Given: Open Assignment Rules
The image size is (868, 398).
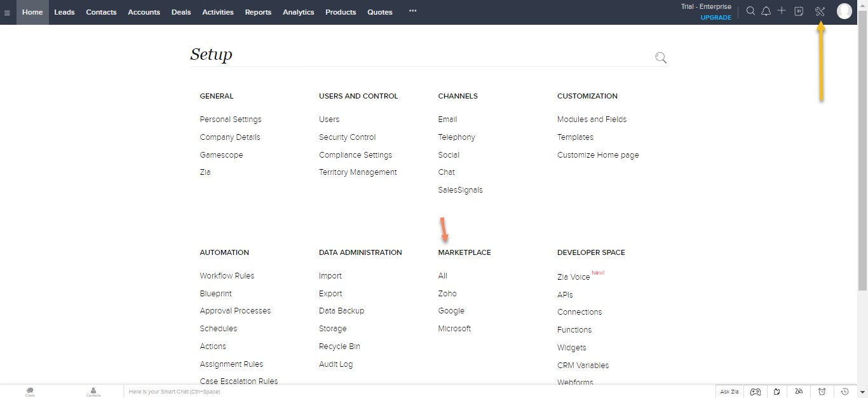Looking at the screenshot, I should (x=231, y=364).
